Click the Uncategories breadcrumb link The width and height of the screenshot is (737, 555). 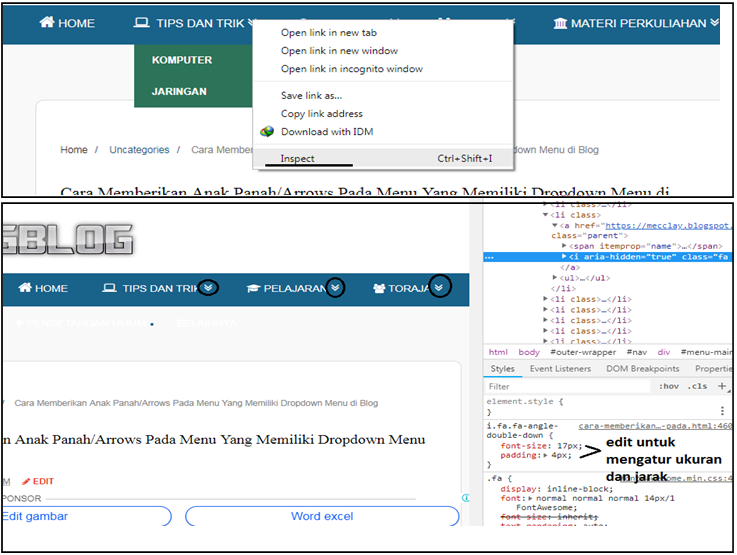tap(139, 150)
